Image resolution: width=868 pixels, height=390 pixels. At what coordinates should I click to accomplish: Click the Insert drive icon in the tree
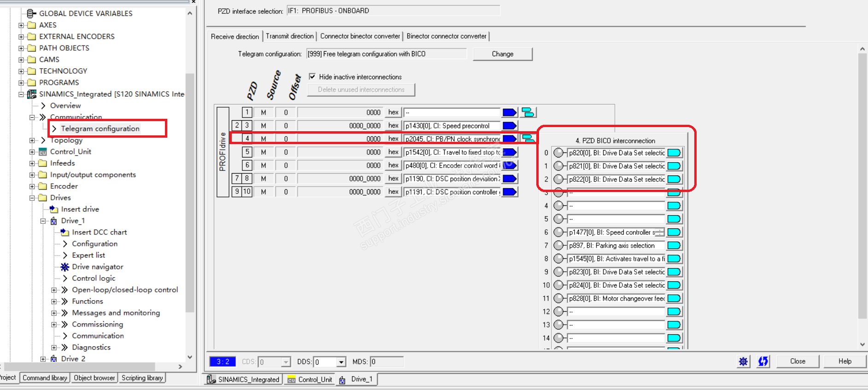pyautogui.click(x=54, y=210)
